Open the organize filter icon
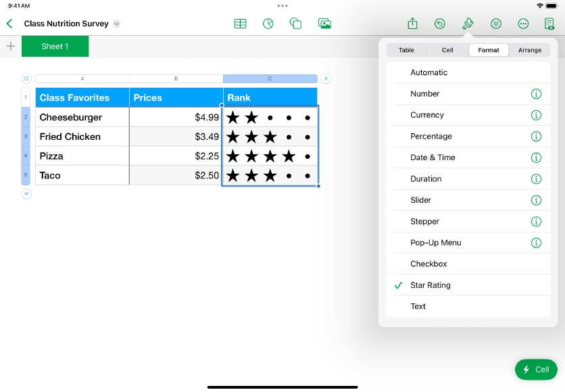Screen dimensions: 565x392 coord(496,24)
